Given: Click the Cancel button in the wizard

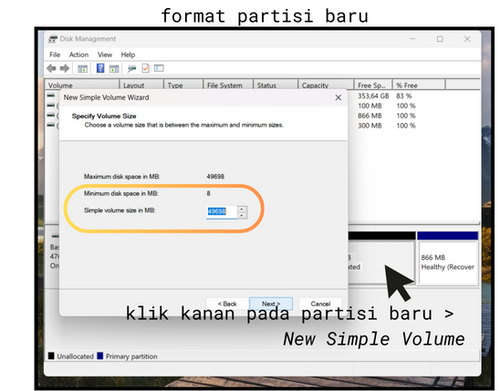Looking at the screenshot, I should click(x=320, y=304).
